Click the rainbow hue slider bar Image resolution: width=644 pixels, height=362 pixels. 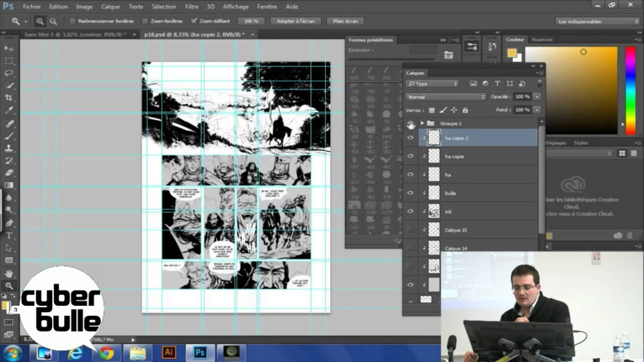(630, 90)
